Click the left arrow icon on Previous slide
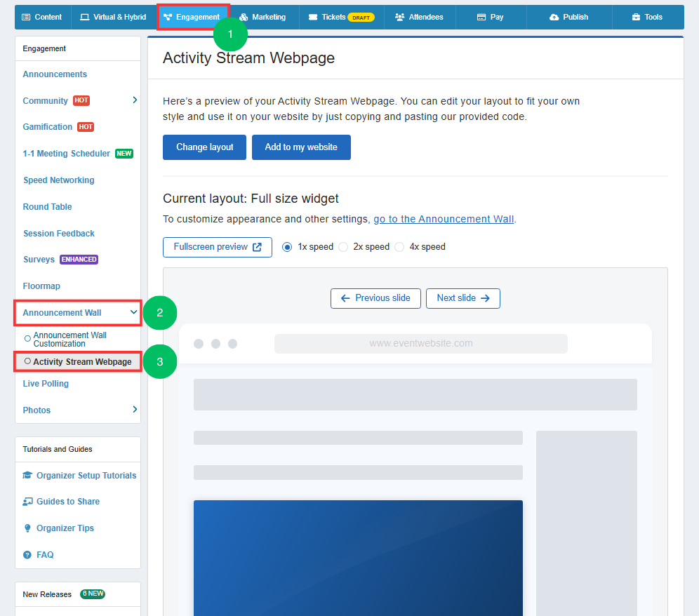Screen dimensions: 699x616 (345, 298)
